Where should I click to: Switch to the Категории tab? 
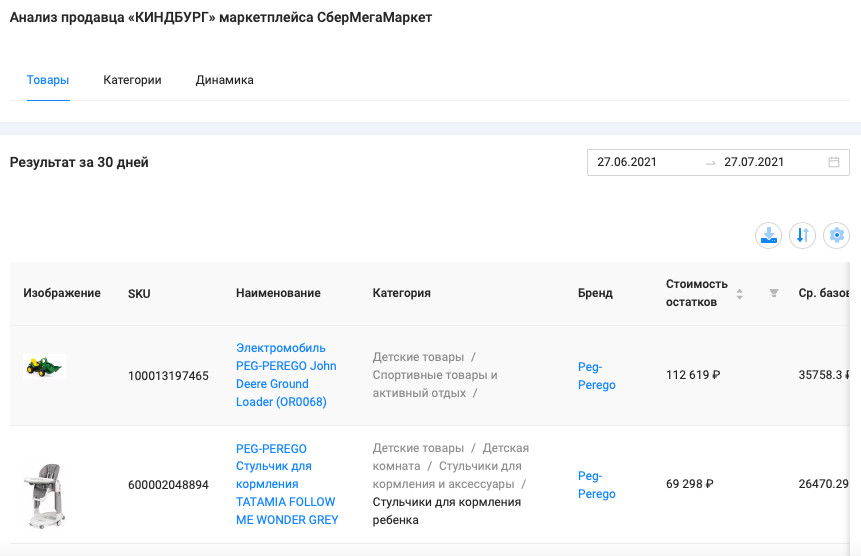click(132, 80)
